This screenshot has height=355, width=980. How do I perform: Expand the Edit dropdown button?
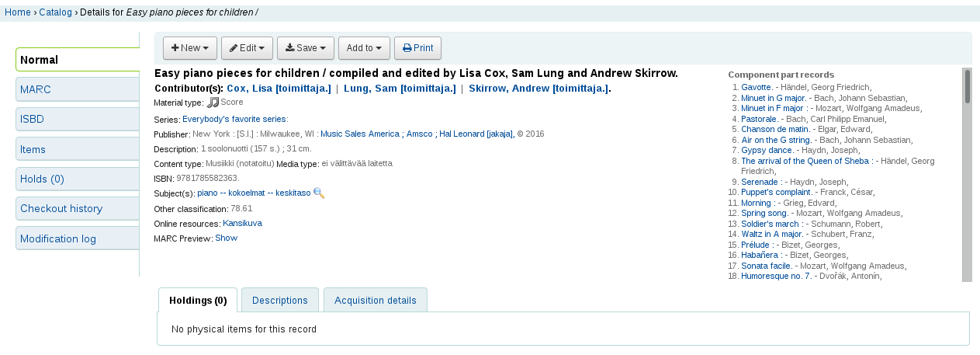click(247, 48)
